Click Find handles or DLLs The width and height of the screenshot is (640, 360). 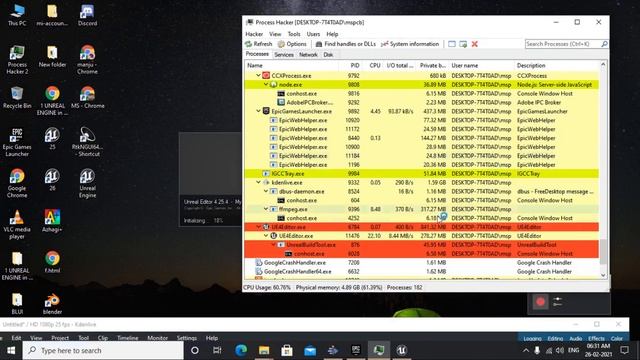[345, 44]
